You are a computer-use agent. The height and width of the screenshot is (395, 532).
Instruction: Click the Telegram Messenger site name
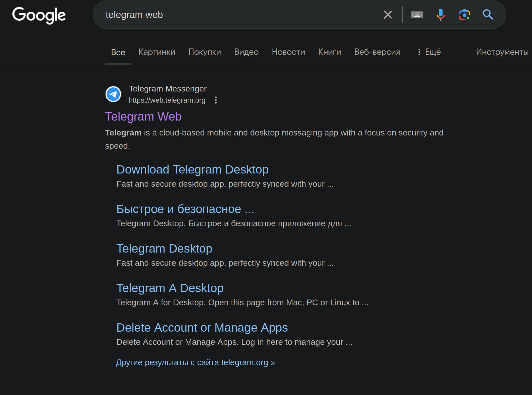[x=168, y=89]
